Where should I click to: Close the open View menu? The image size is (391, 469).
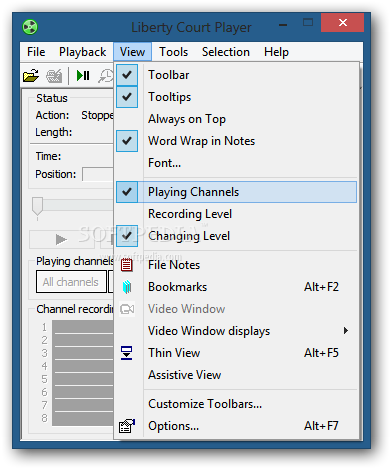point(132,52)
